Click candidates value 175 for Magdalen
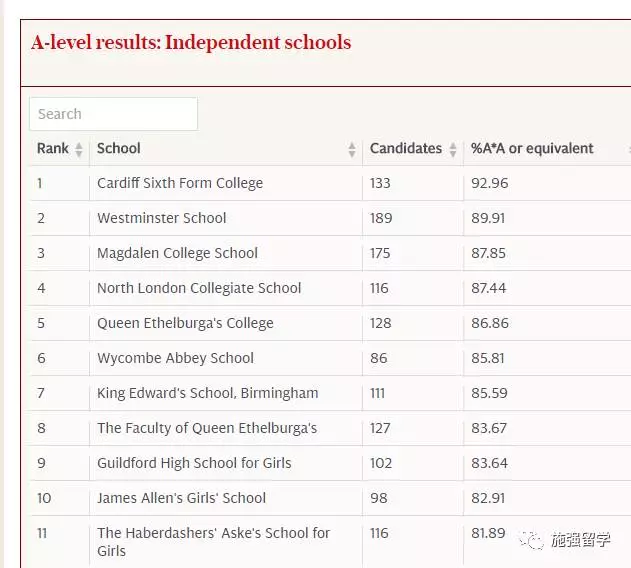Viewport: 631px width, 568px height. (380, 254)
